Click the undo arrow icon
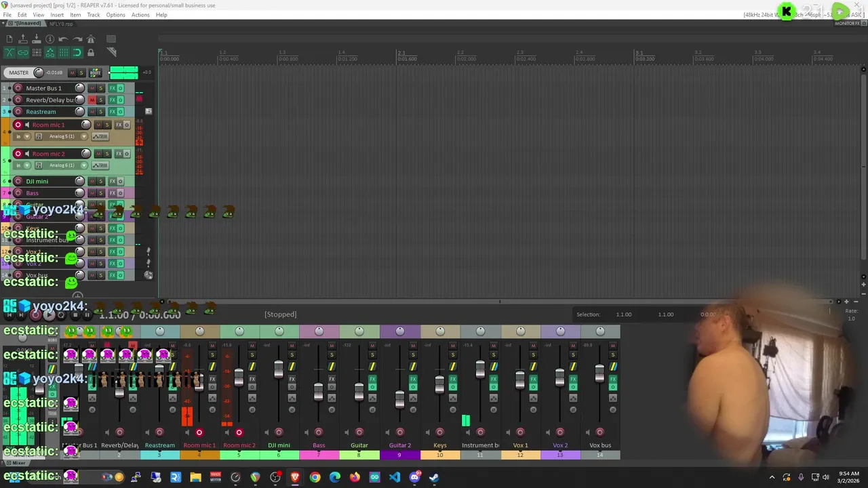Viewport: 868px width, 488px height. click(63, 39)
